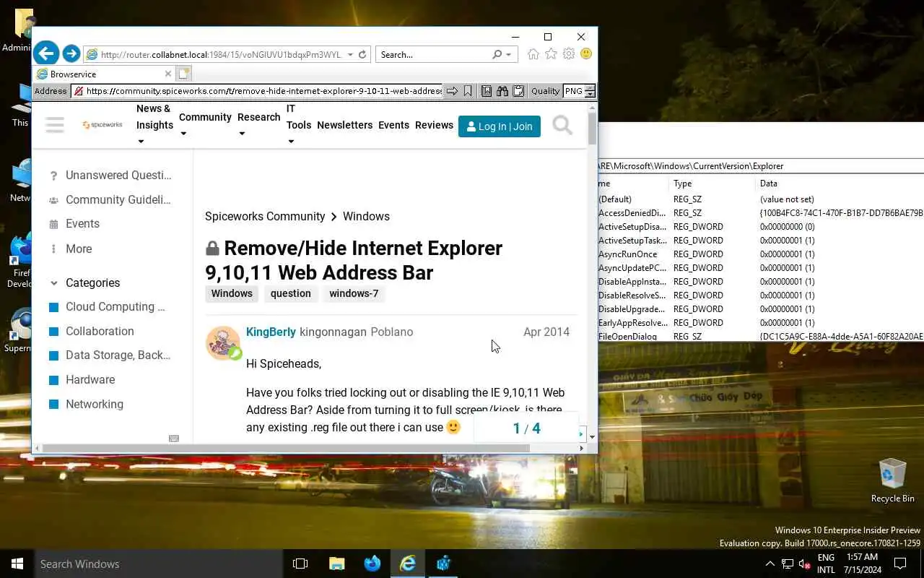Open the Favorites star in IE
The image size is (924, 578).
(551, 54)
